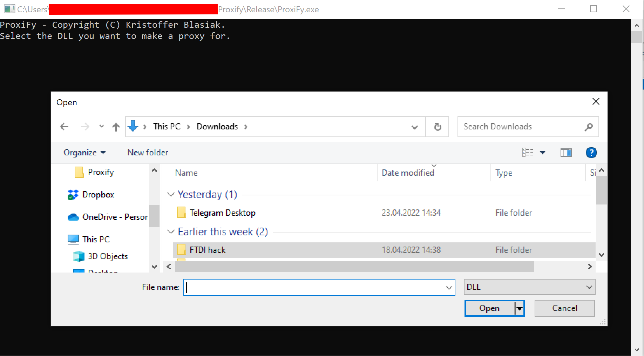
Task: Expand the chevron after This PC breadcrumb
Action: pyautogui.click(x=189, y=127)
